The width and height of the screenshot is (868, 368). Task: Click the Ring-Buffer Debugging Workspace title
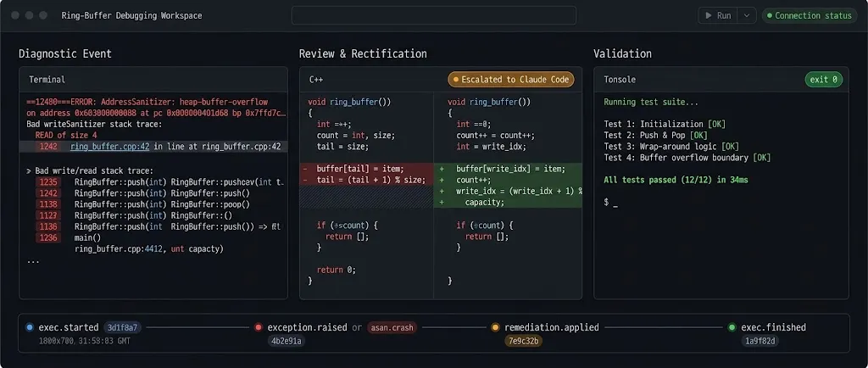131,15
